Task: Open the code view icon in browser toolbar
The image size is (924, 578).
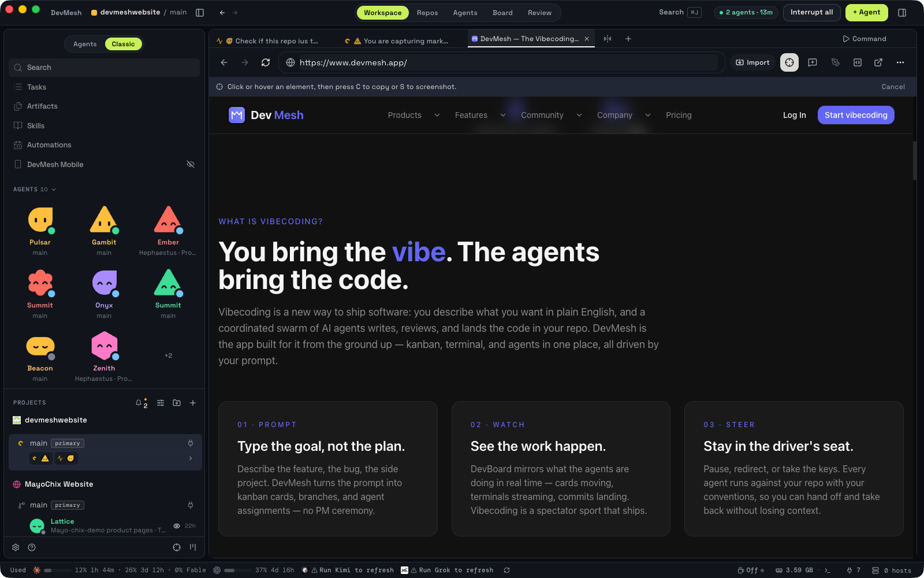Action: pyautogui.click(x=858, y=62)
